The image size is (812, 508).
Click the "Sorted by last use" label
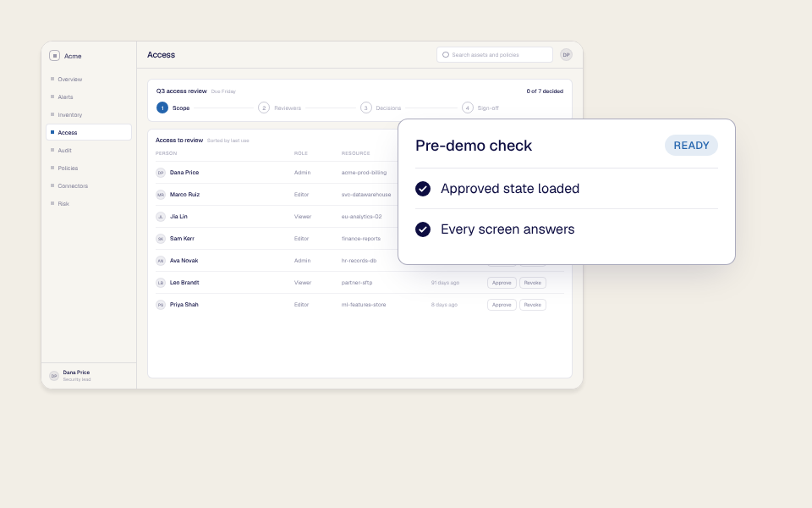pyautogui.click(x=228, y=141)
